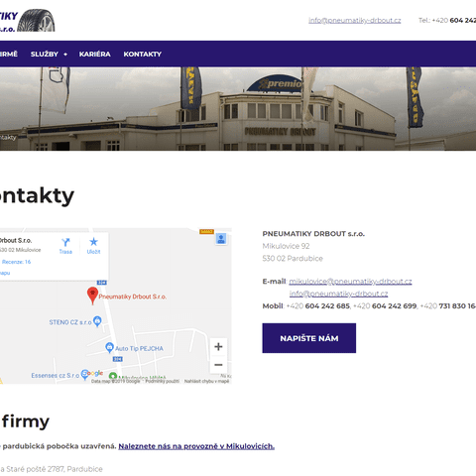476x476 pixels.
Task: Email info@pneumatiky-drbout.cz in contact details
Action: (x=338, y=294)
